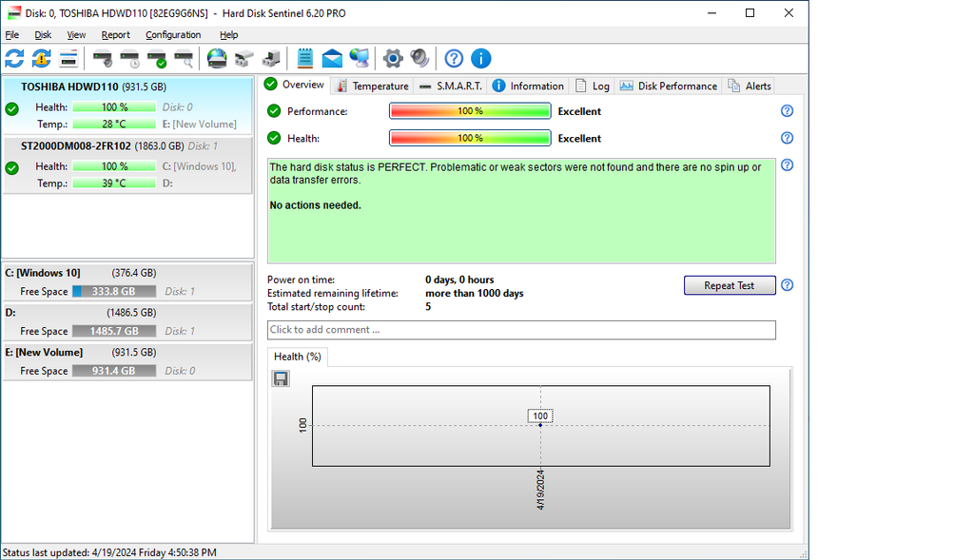The image size is (974, 560).
Task: Open the Configuration menu
Action: click(173, 35)
